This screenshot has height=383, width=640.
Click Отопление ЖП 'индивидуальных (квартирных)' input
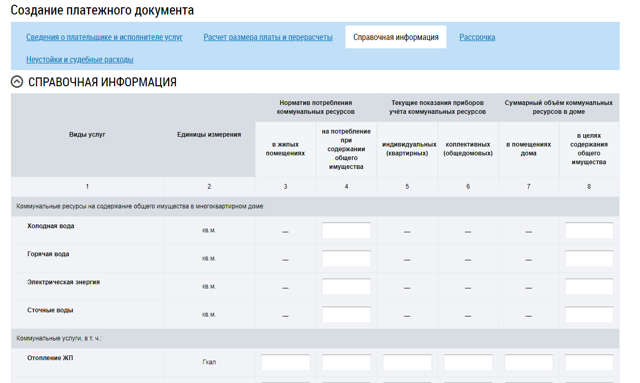pos(407,362)
